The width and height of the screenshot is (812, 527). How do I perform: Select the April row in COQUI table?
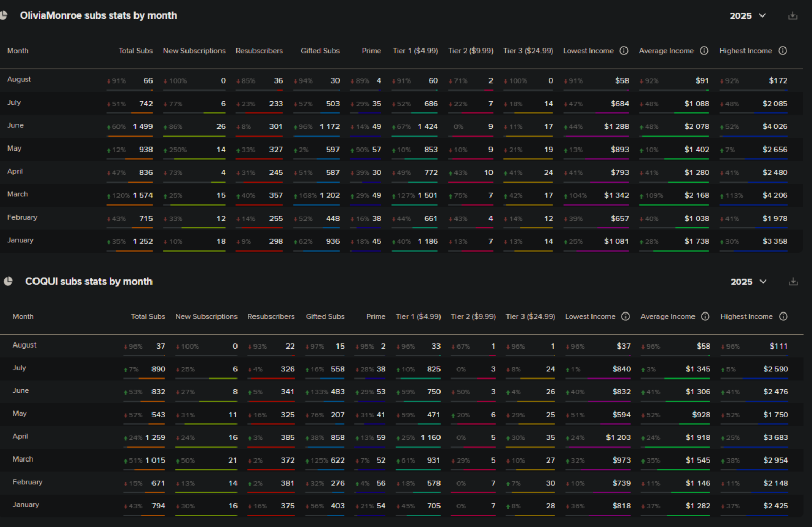click(x=401, y=437)
